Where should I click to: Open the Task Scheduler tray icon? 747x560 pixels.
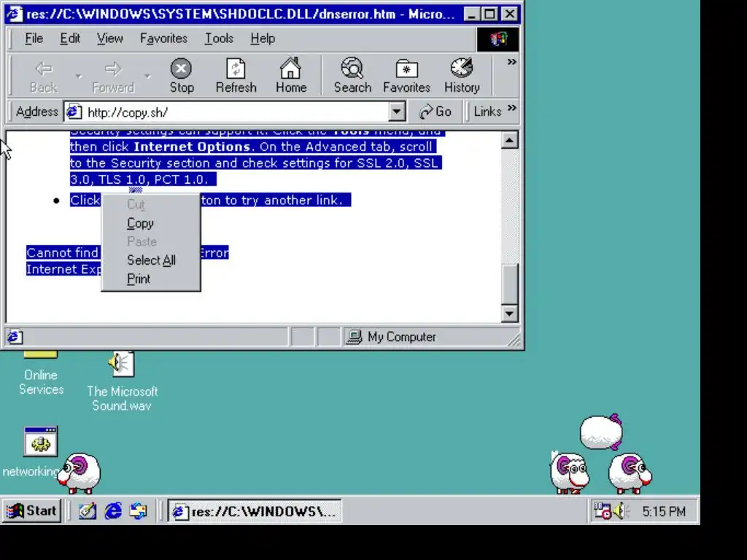(602, 511)
